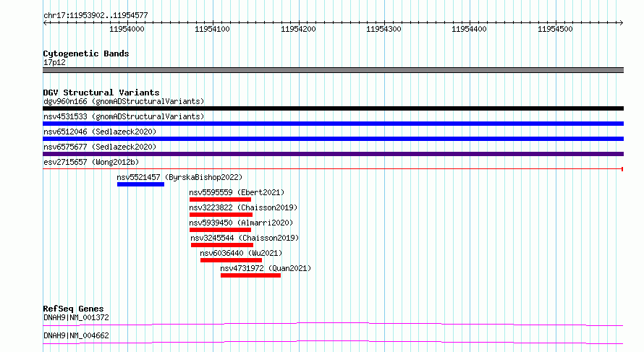Image resolution: width=644 pixels, height=352 pixels.
Task: Open the DNAH9|NM_004662 gene label
Action: point(76,335)
